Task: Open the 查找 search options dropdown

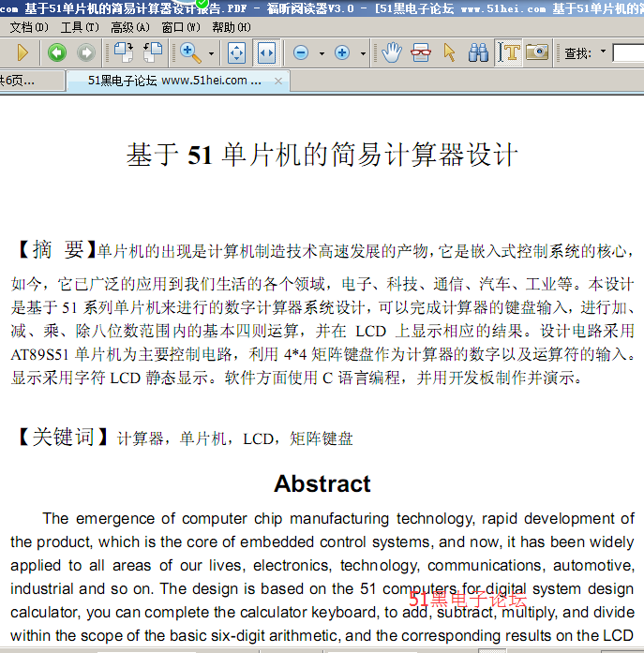Action: point(603,52)
